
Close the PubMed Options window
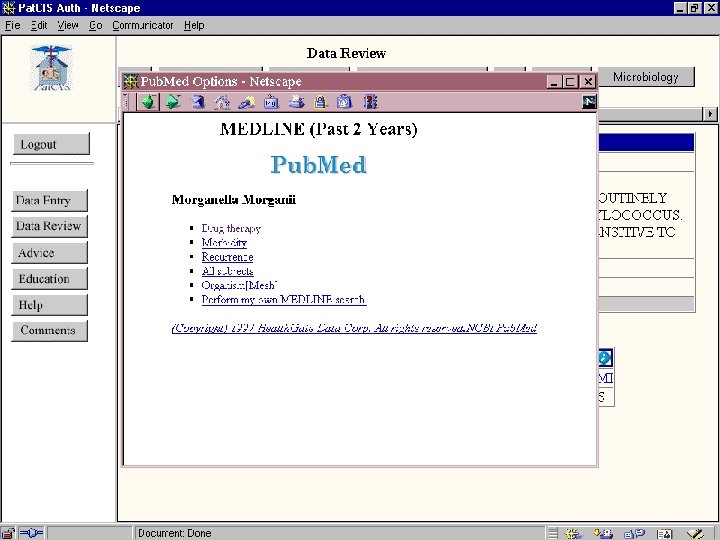click(588, 82)
